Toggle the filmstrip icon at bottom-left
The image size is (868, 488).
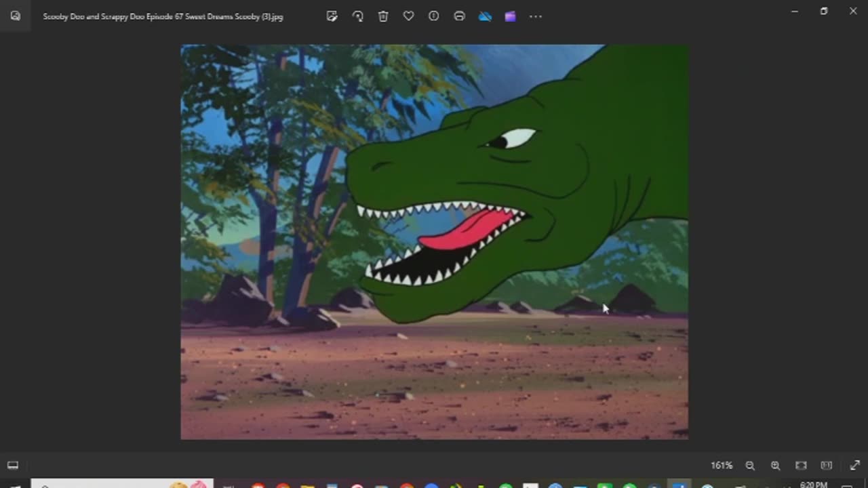coord(12,466)
